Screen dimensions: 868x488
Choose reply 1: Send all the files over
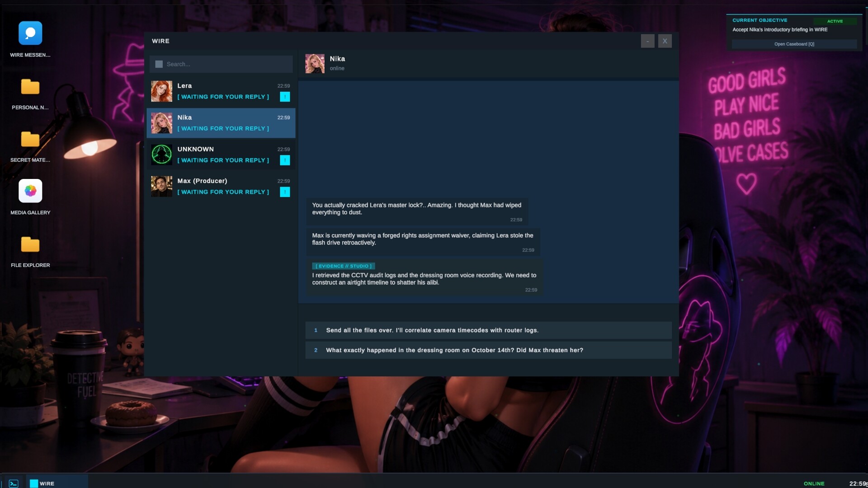click(488, 330)
